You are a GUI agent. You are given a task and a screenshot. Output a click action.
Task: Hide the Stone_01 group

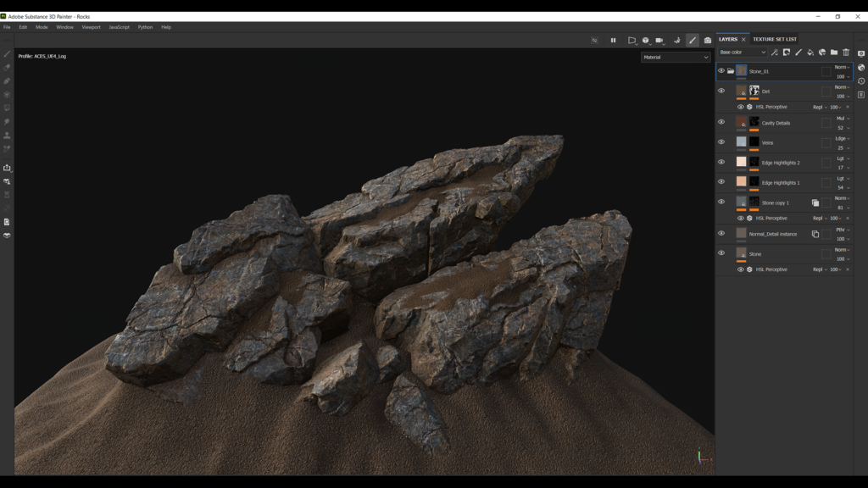(x=721, y=70)
